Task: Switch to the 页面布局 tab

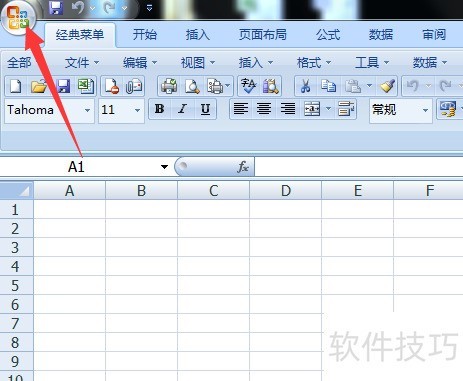Action: pyautogui.click(x=263, y=35)
